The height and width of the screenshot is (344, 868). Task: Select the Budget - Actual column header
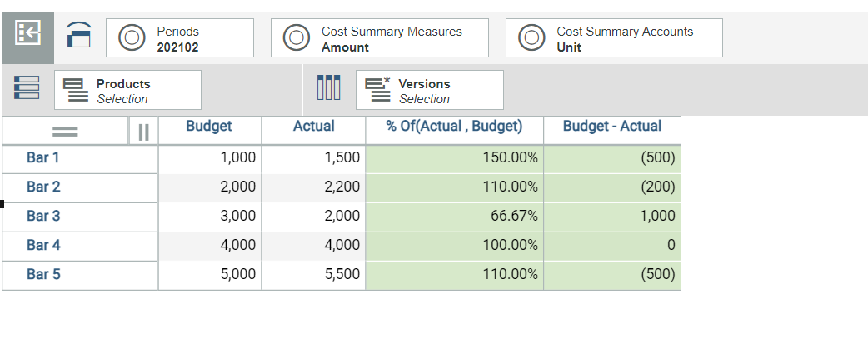pyautogui.click(x=612, y=127)
